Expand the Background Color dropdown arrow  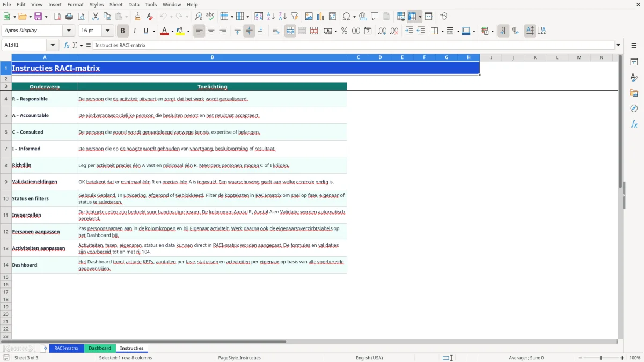point(188,31)
